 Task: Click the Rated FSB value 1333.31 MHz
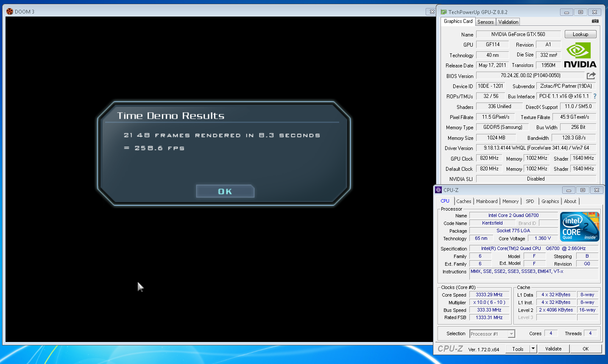tap(489, 317)
